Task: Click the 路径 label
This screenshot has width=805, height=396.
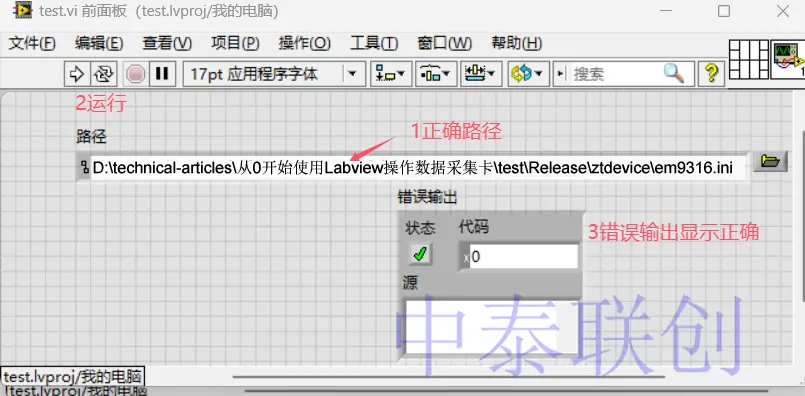Action: [x=91, y=136]
